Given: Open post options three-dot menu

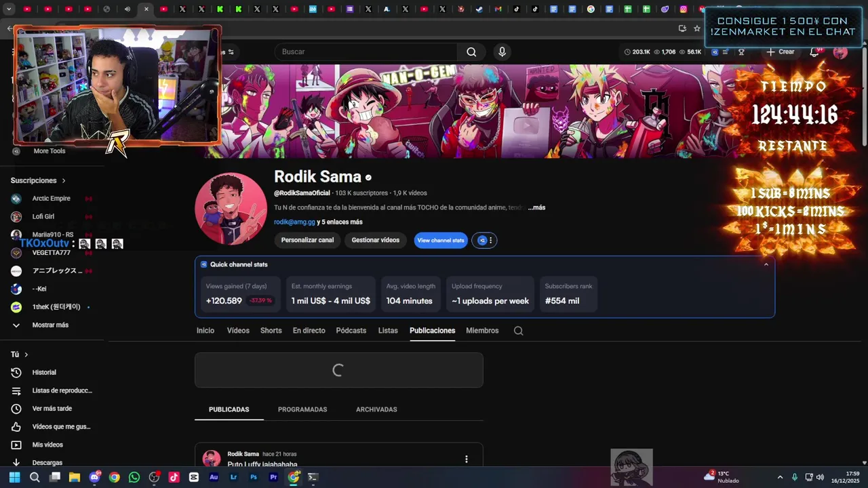Looking at the screenshot, I should pyautogui.click(x=466, y=459).
